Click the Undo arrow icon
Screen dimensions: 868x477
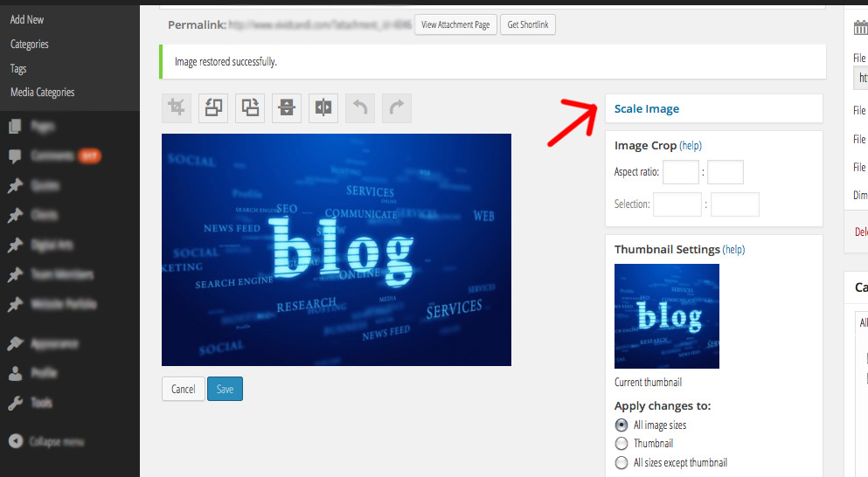(360, 107)
